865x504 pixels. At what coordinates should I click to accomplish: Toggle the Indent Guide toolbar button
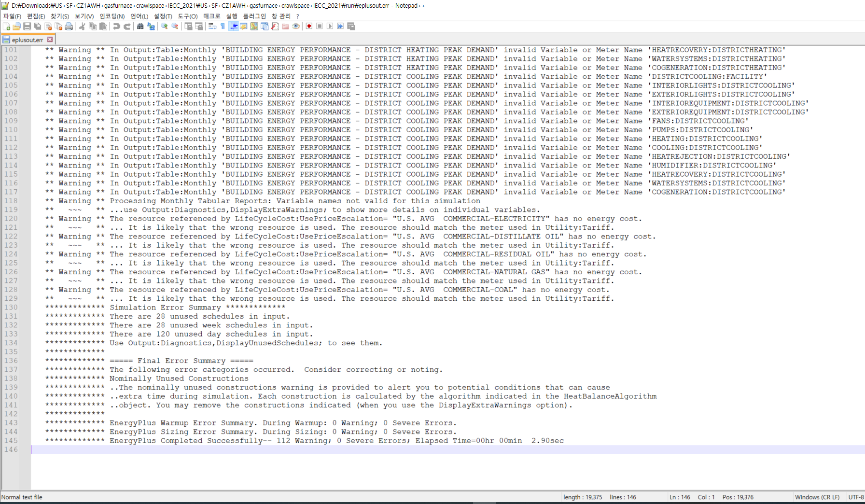tap(234, 26)
